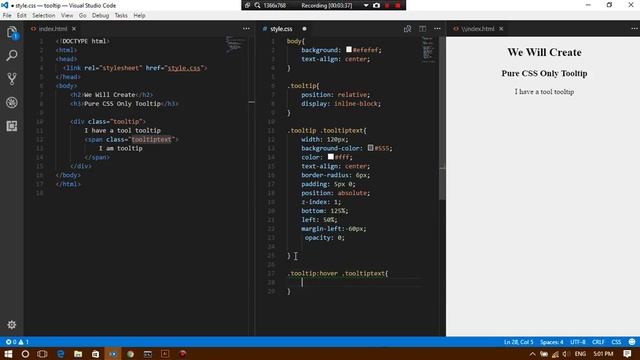This screenshot has height=360, width=640.
Task: Click the line reading opacity: 0;
Action: (x=324, y=238)
